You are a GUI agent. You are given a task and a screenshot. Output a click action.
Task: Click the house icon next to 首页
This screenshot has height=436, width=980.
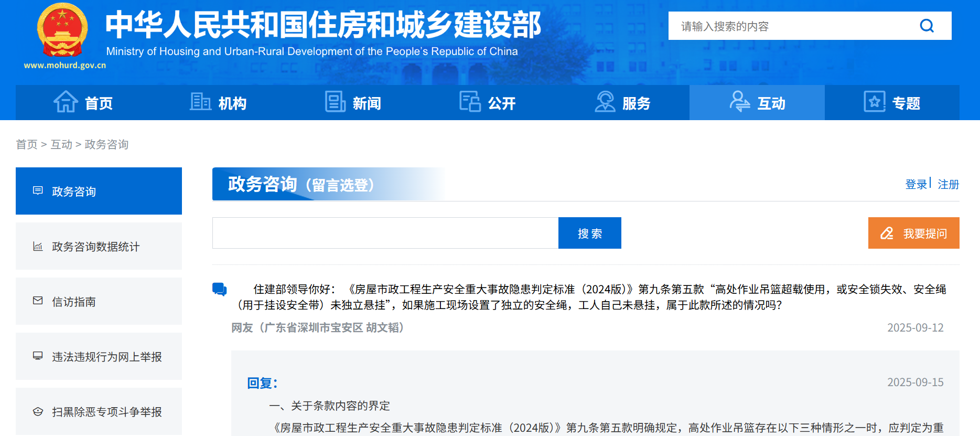pyautogui.click(x=66, y=102)
